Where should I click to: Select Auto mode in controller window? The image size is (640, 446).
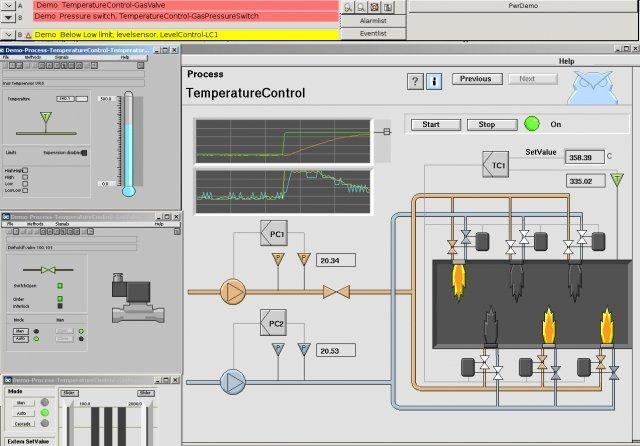click(21, 413)
